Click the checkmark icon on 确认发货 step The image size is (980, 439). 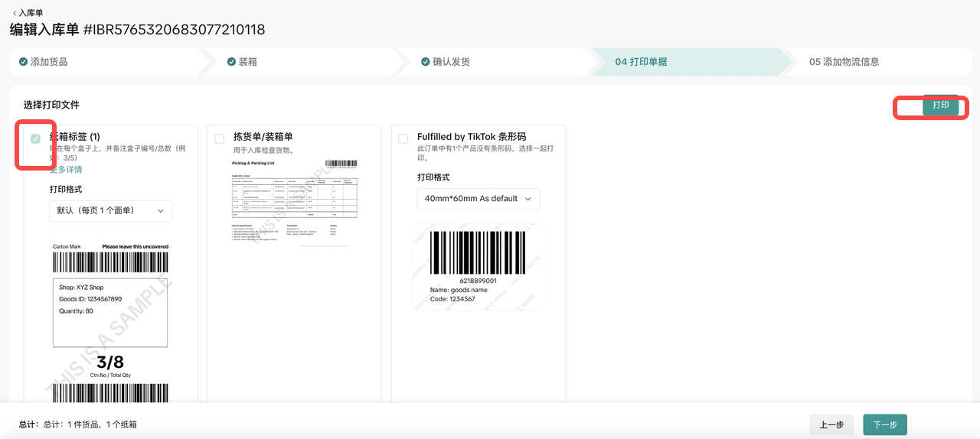coord(426,62)
